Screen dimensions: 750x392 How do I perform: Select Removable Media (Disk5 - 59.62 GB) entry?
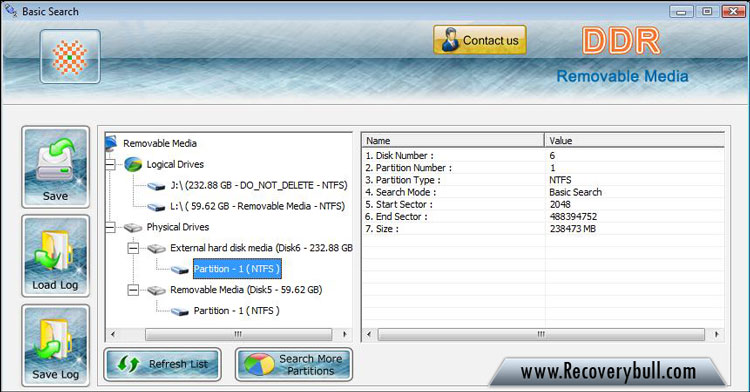[x=246, y=290]
